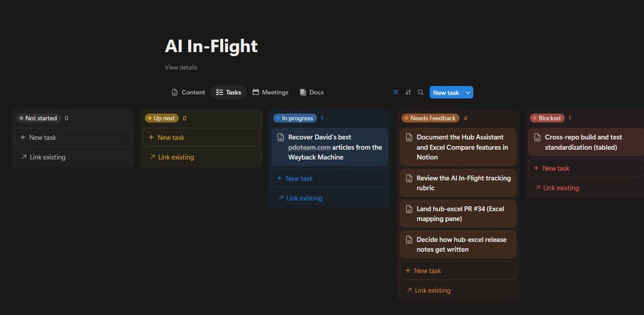Screen dimensions: 644x315
Task: Open Recover David's best articles card
Action: [330, 147]
